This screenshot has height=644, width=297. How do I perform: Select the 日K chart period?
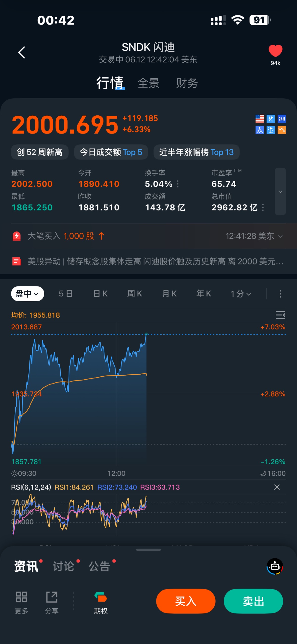click(x=100, y=294)
